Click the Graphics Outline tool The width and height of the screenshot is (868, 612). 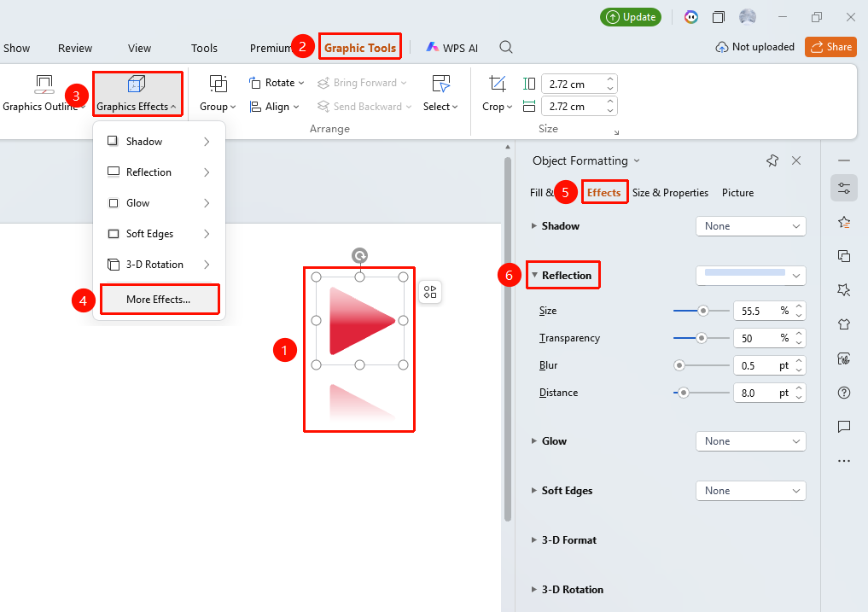tap(44, 94)
